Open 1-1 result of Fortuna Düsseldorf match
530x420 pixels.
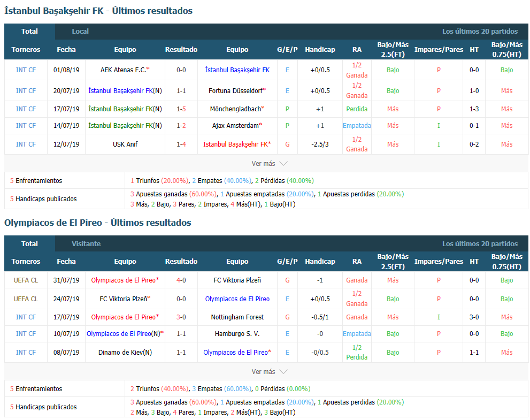click(181, 90)
